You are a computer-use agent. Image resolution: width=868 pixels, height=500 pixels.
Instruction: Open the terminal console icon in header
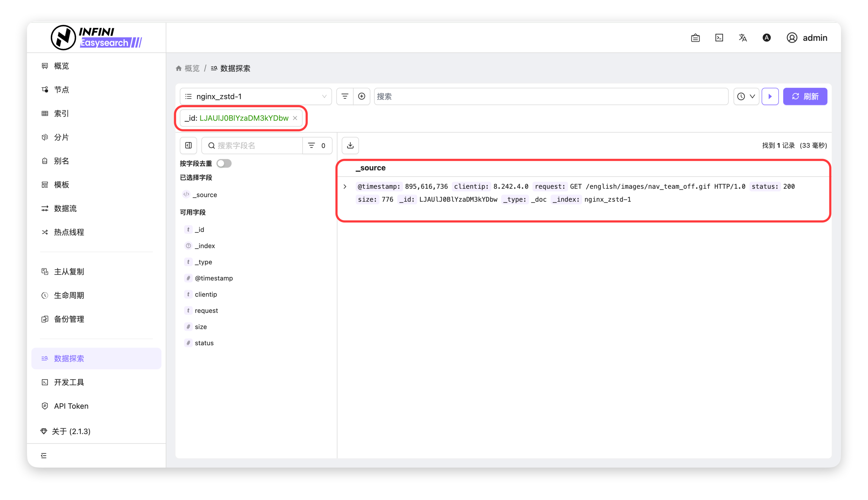coord(719,38)
